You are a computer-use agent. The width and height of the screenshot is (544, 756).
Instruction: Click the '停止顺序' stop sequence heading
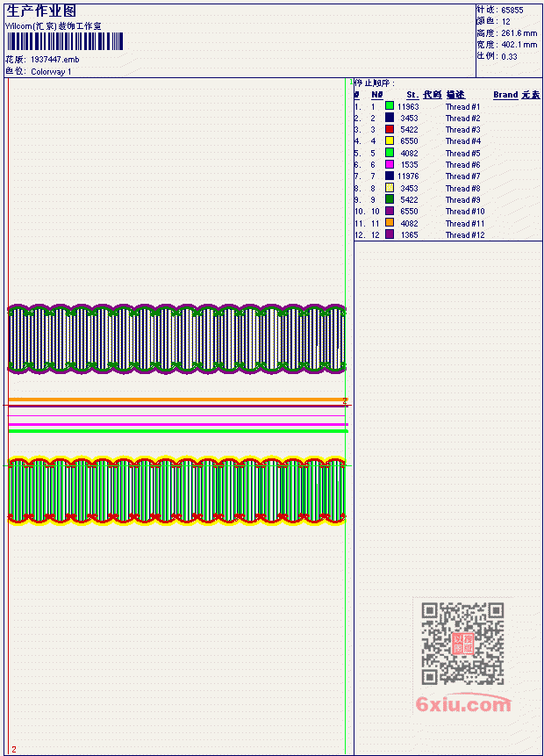pos(375,83)
